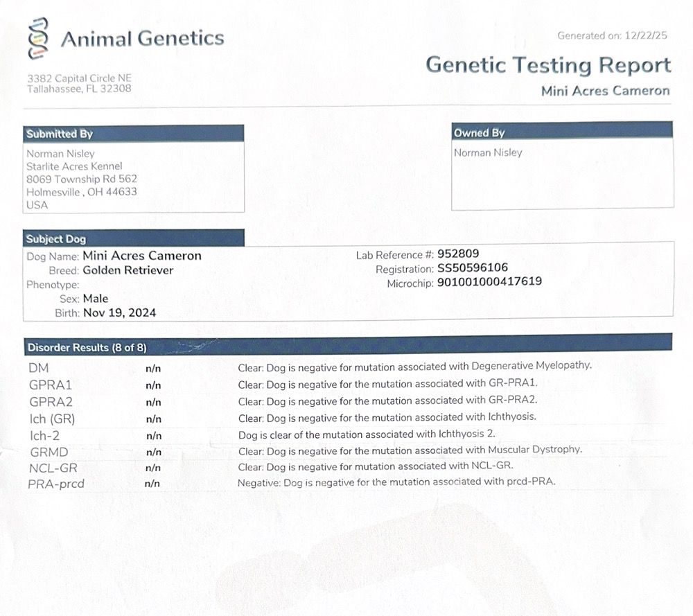Image resolution: width=693 pixels, height=616 pixels.
Task: Click the Owned By section header
Action: pos(479,132)
